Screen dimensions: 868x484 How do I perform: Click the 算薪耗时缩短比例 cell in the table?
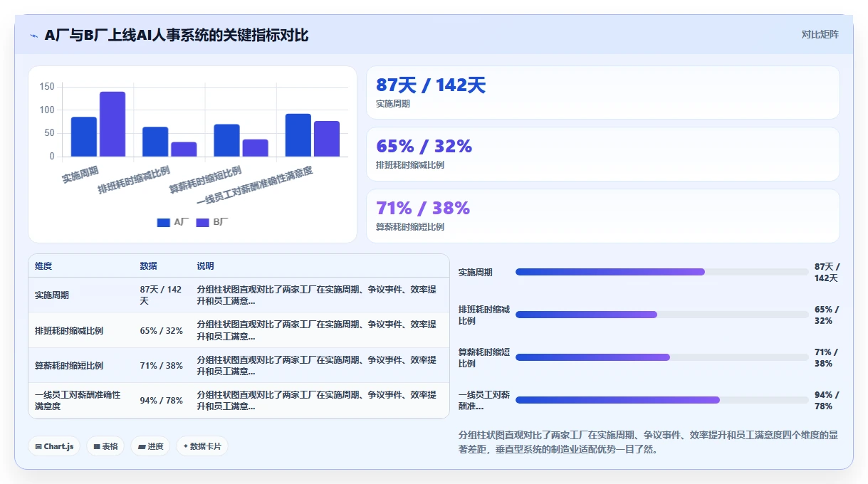(81, 365)
